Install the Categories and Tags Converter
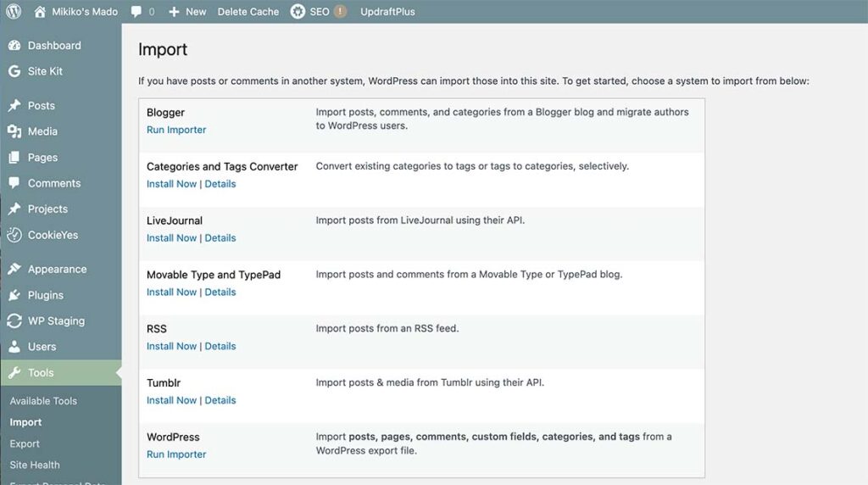 [x=171, y=184]
